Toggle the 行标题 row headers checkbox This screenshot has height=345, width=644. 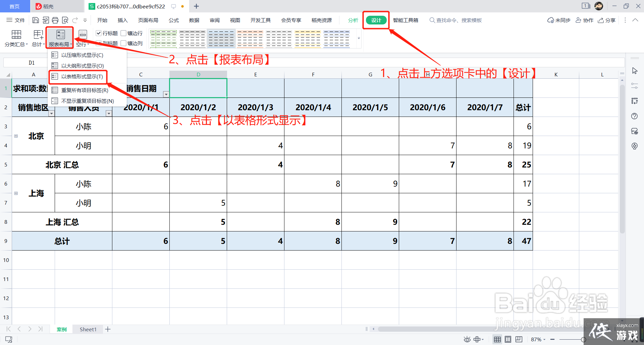pos(99,33)
